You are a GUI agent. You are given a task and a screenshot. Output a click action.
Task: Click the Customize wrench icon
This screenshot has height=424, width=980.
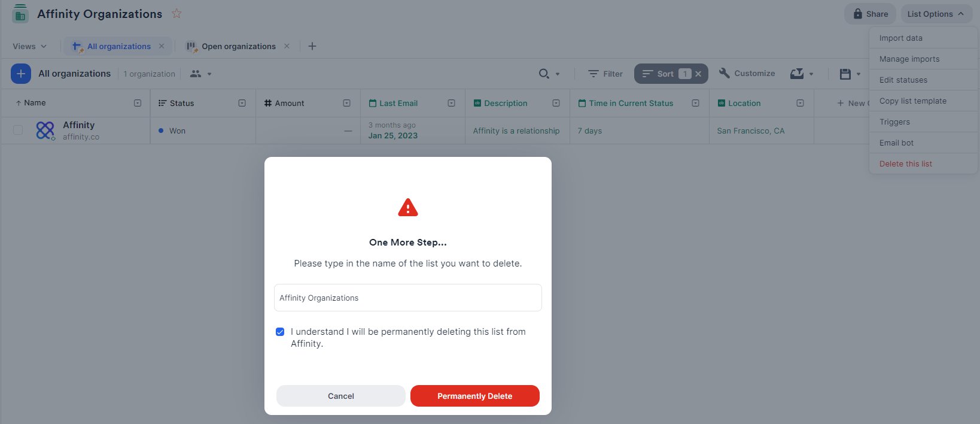click(724, 73)
